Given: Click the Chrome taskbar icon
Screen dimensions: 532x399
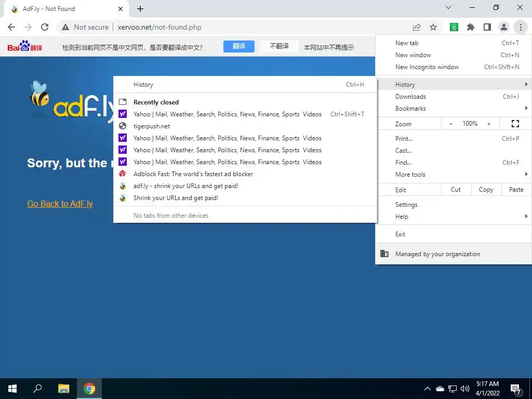Looking at the screenshot, I should point(89,389).
